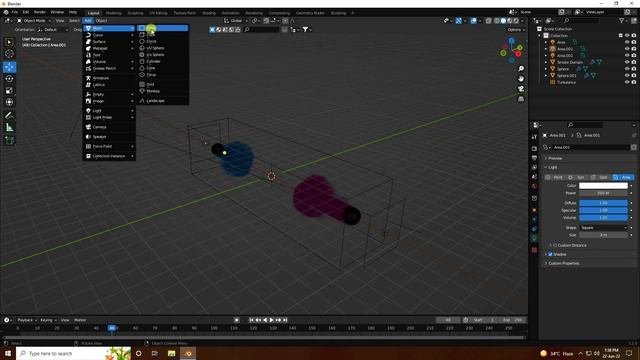Open the File menu
Screen dimensions: 640x360
click(15, 12)
